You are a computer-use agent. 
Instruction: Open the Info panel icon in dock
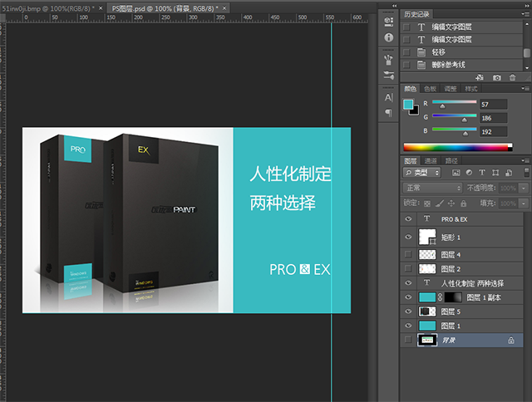click(388, 38)
